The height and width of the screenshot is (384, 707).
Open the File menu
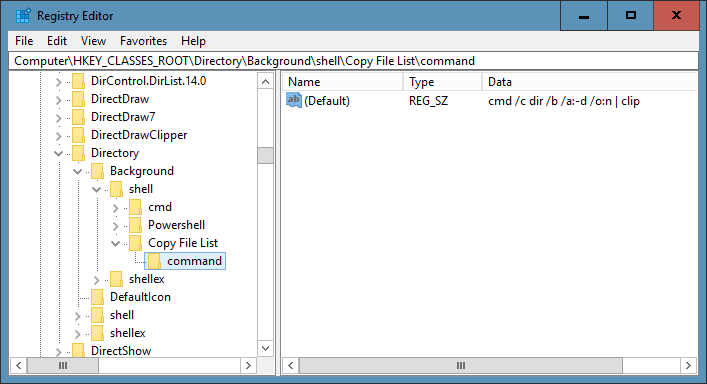pyautogui.click(x=24, y=41)
